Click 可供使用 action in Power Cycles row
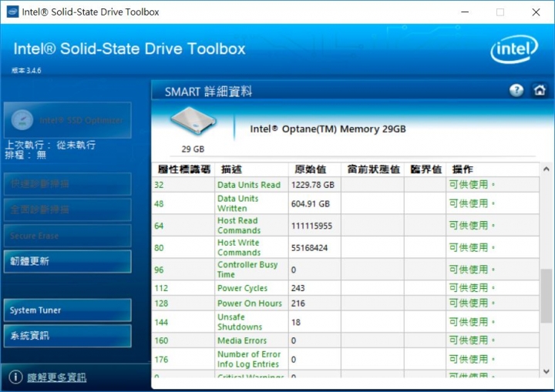The image size is (555, 392). click(472, 287)
